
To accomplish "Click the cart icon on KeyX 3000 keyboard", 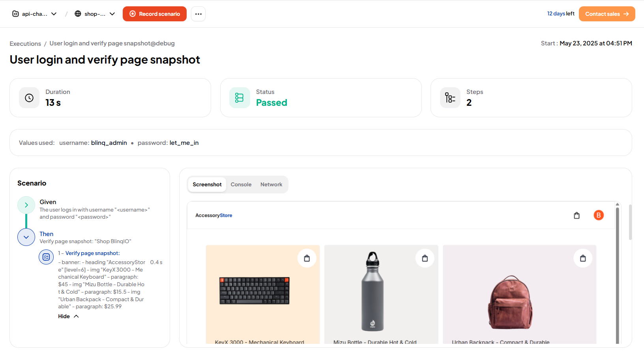I will (307, 258).
